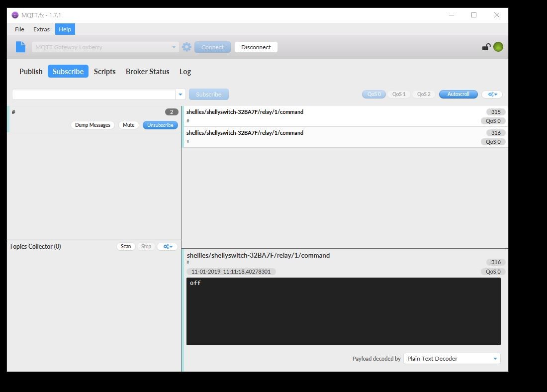Image resolution: width=547 pixels, height=392 pixels.
Task: Open the Help menu
Action: (65, 29)
